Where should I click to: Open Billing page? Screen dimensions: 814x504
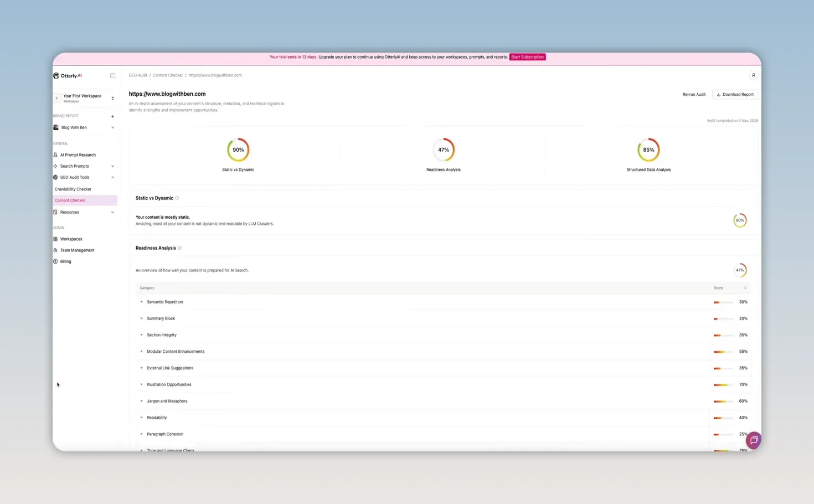[x=65, y=261]
